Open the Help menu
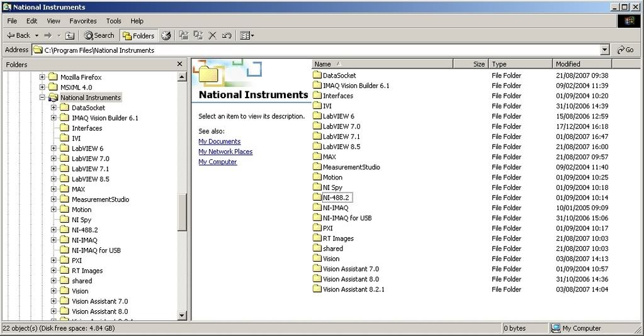Screen dimensions: 644x336 pos(137,21)
